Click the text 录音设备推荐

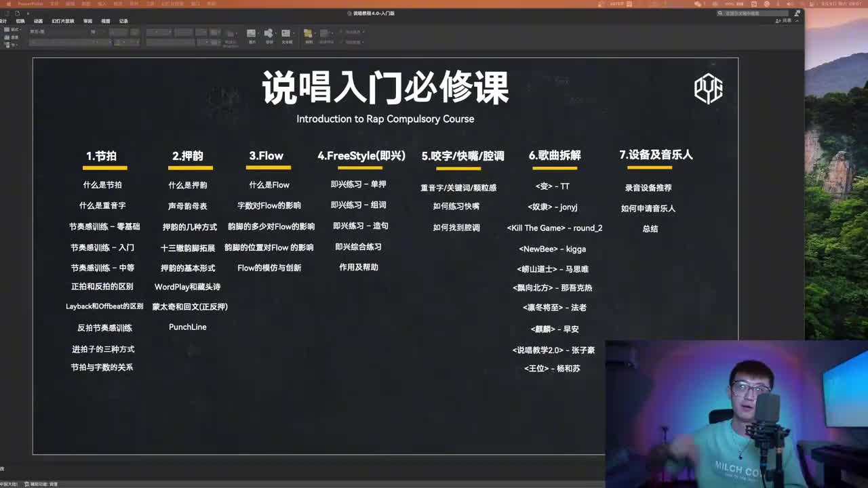coord(648,188)
